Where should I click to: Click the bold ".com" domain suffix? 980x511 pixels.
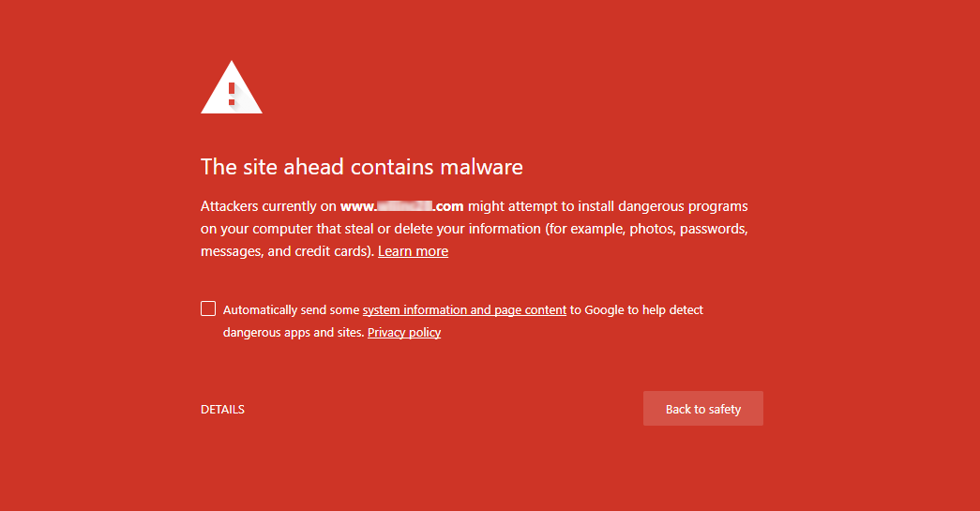[x=448, y=207]
